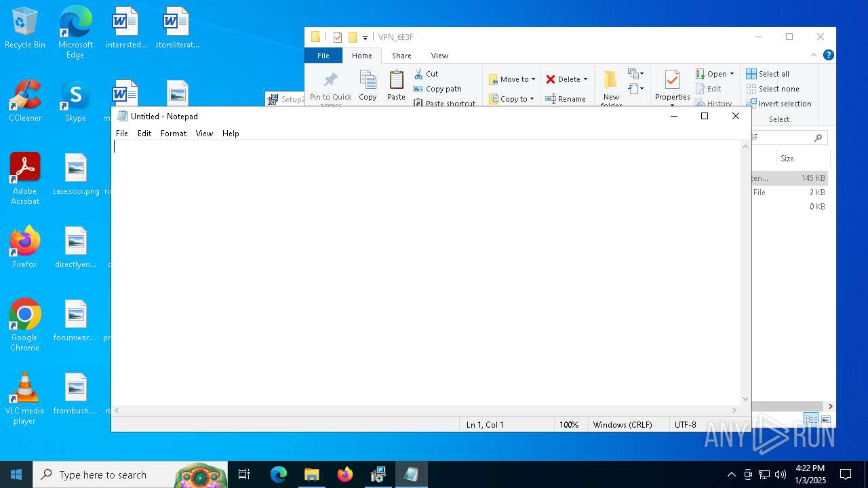
Task: Open Explorer help question mark icon
Action: point(828,56)
